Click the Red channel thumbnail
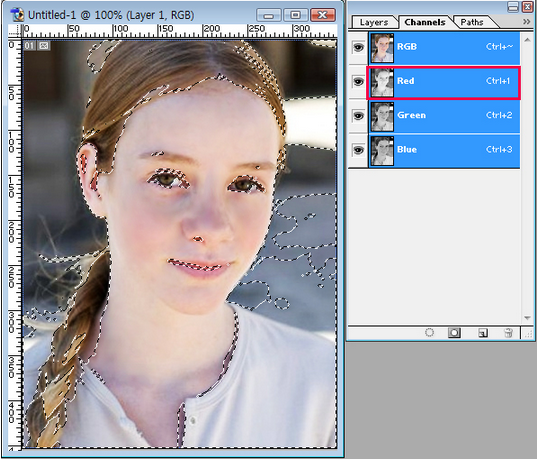The image size is (537, 460). (x=382, y=82)
